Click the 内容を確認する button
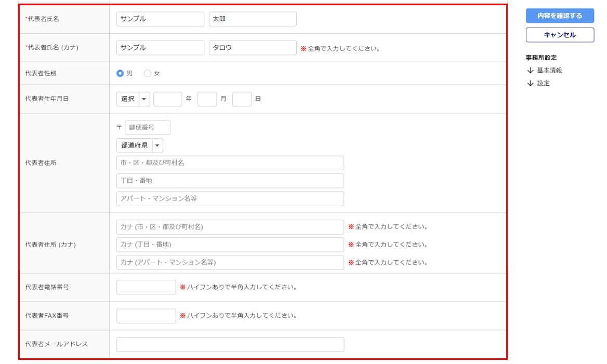Viewport: 607px width, 364px height. click(560, 16)
